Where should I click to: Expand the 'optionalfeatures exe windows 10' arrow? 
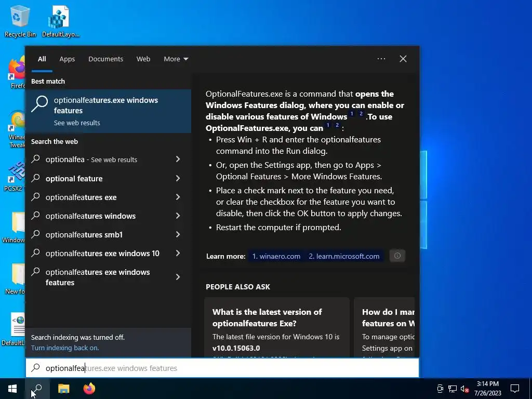coord(178,253)
